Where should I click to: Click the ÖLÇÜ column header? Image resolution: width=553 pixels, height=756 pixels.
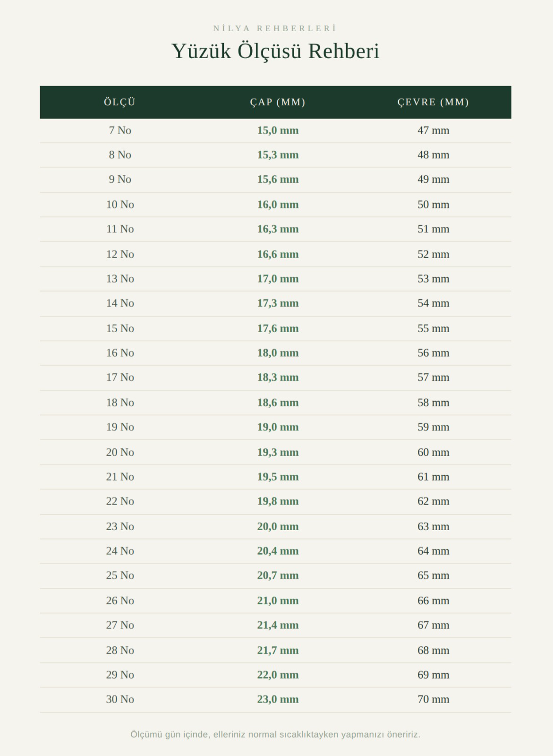[120, 102]
